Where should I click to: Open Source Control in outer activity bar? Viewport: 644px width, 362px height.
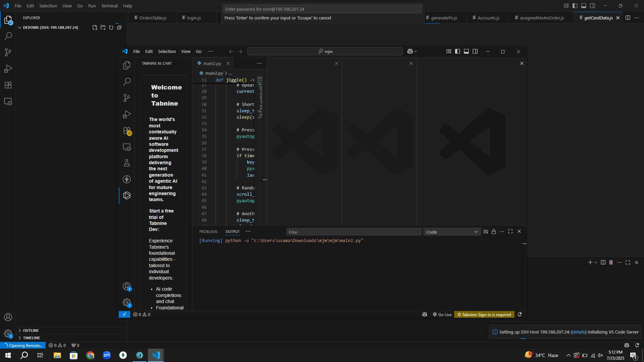coord(8,52)
